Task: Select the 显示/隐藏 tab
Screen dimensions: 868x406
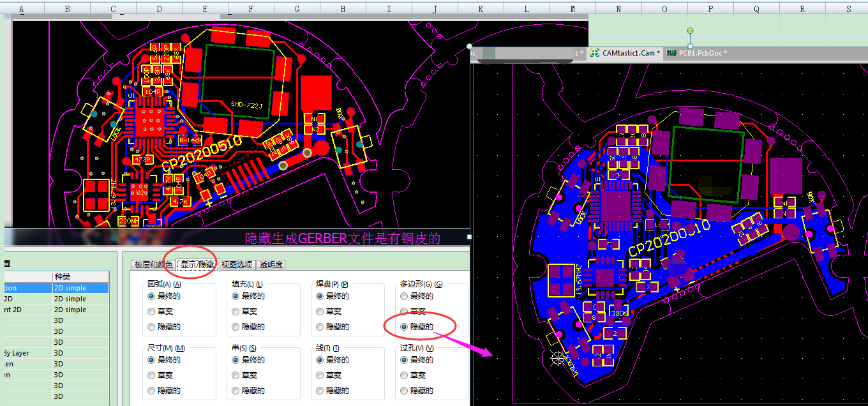Action: click(197, 265)
